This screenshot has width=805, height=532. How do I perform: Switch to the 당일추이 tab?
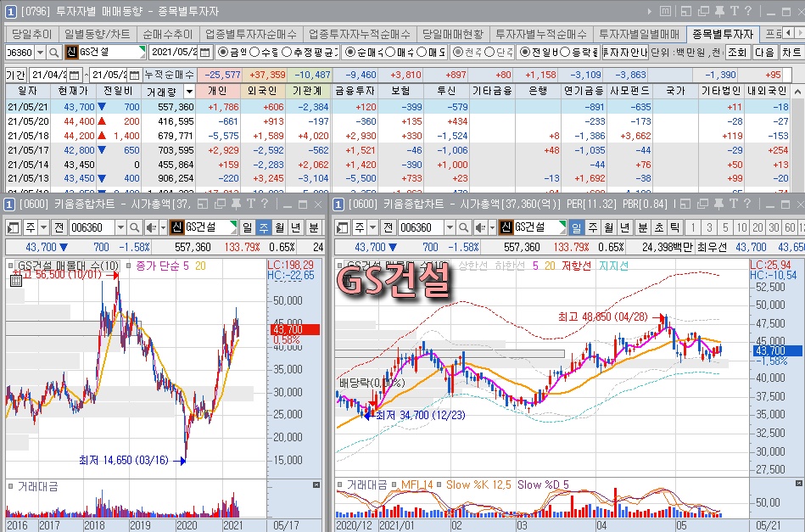[32, 34]
